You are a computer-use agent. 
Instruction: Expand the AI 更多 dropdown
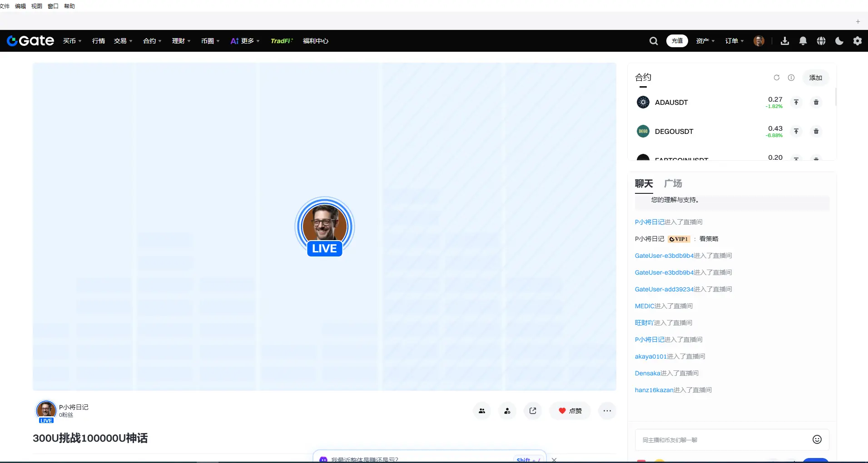click(x=245, y=41)
